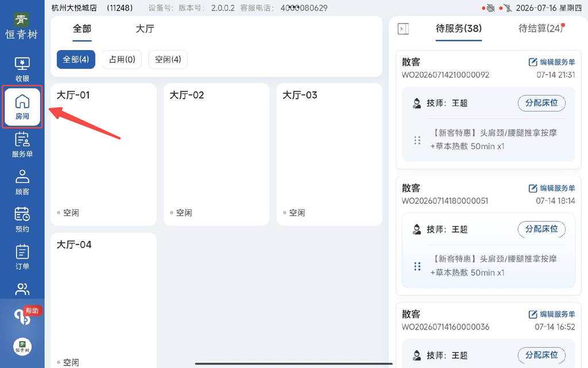Click order number WO20260714210000092
Image resolution: width=588 pixels, height=368 pixels.
tap(446, 75)
